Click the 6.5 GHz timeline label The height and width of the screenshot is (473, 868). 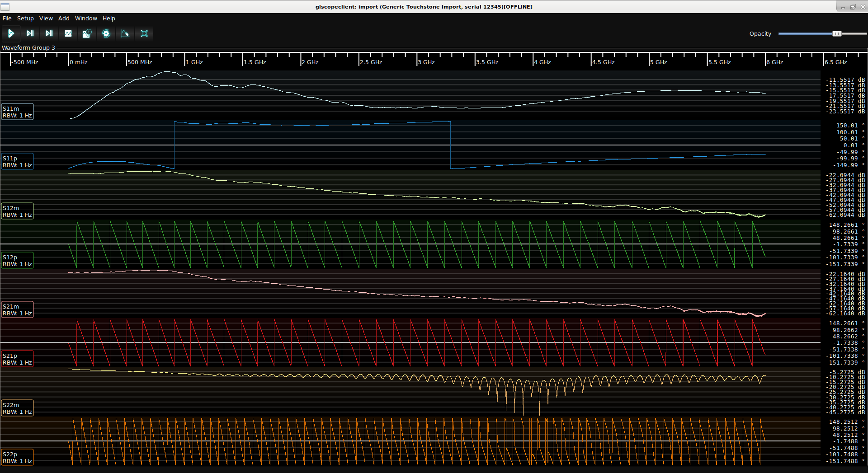(836, 62)
